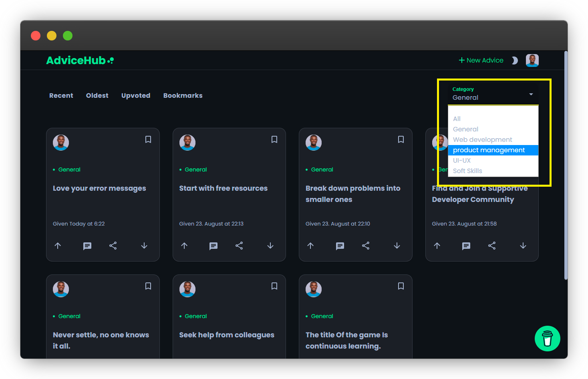Share the 'Break down problems' card

point(366,246)
